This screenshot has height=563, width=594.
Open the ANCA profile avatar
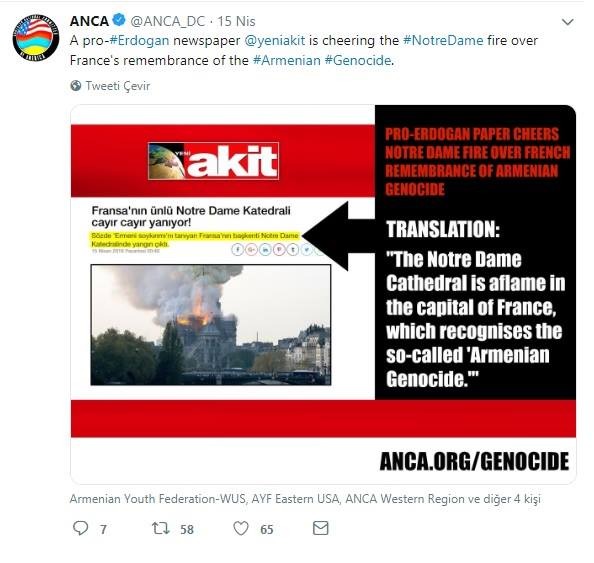[36, 38]
